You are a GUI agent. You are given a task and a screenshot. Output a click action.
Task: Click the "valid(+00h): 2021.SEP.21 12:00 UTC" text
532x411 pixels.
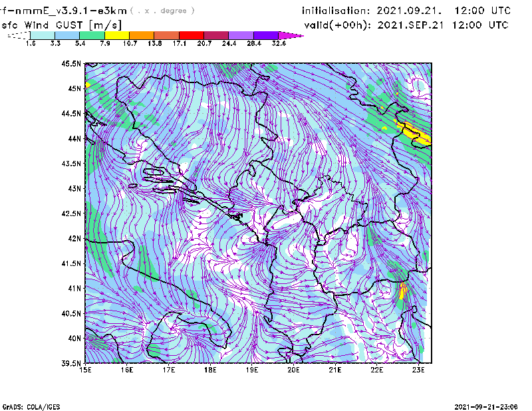406,25
